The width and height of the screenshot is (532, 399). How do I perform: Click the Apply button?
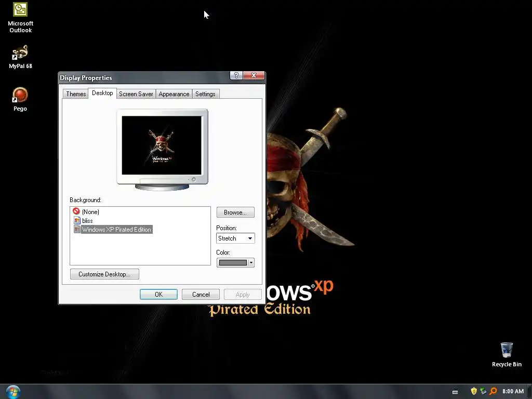click(x=243, y=295)
